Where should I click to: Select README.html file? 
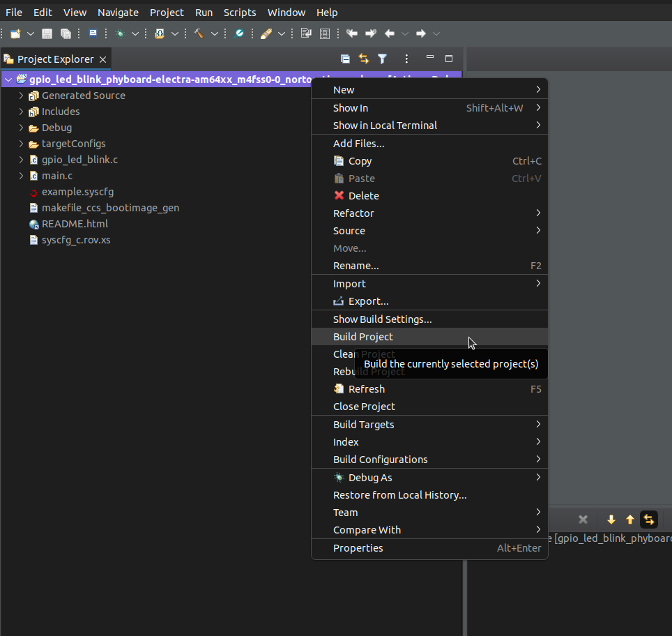tap(75, 224)
